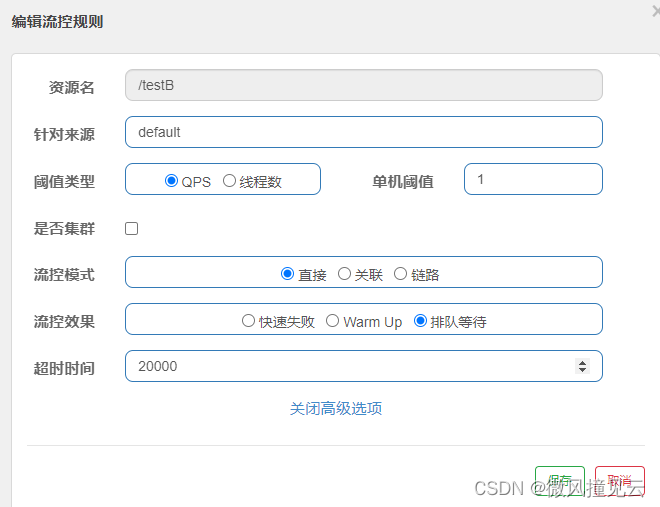
Task: Click the timeout spinner arrows
Action: coord(583,366)
